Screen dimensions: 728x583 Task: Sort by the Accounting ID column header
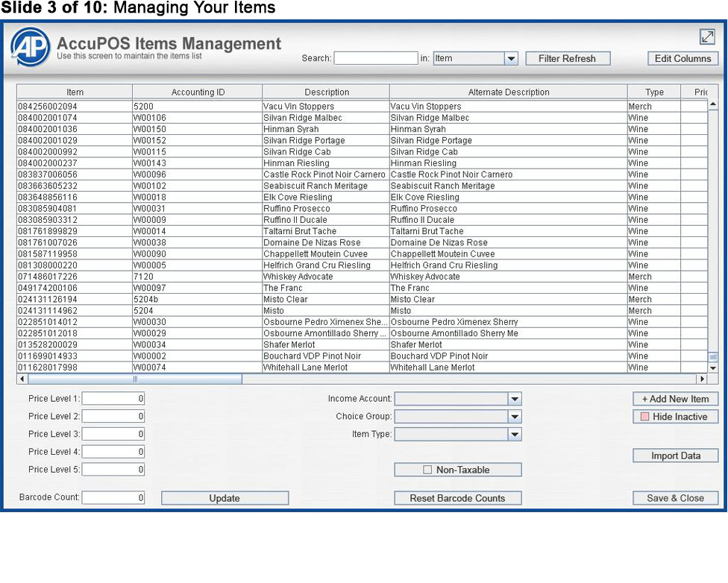coord(198,92)
